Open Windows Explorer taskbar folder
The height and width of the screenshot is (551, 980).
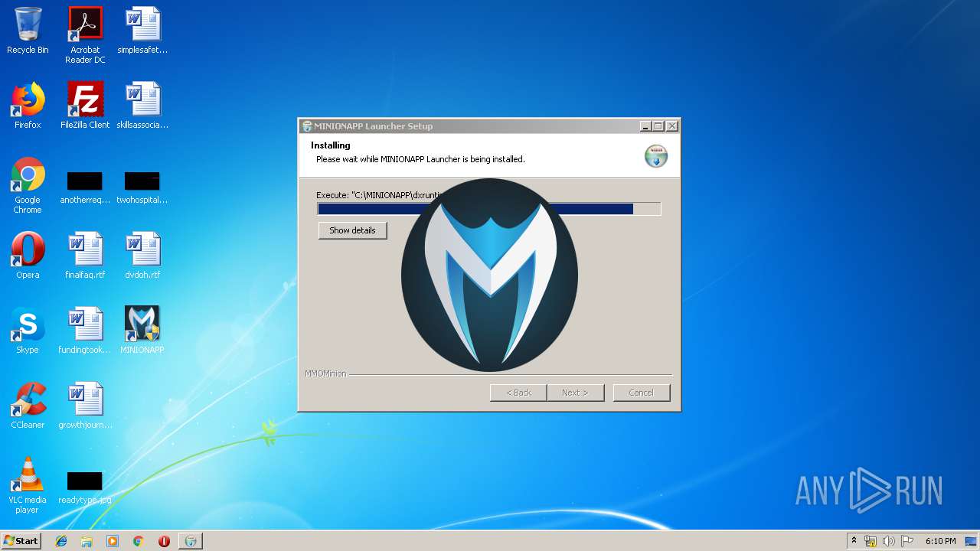click(x=87, y=541)
